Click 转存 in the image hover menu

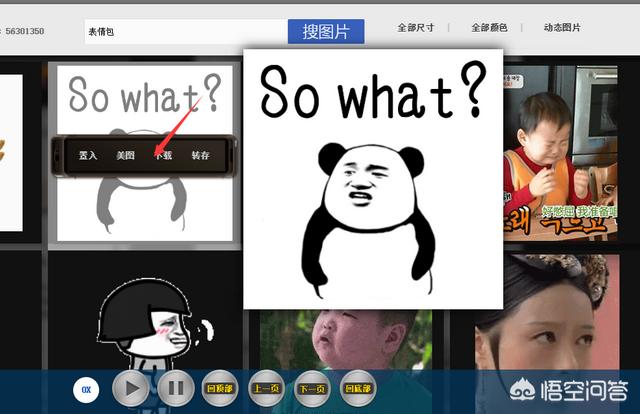pos(201,155)
